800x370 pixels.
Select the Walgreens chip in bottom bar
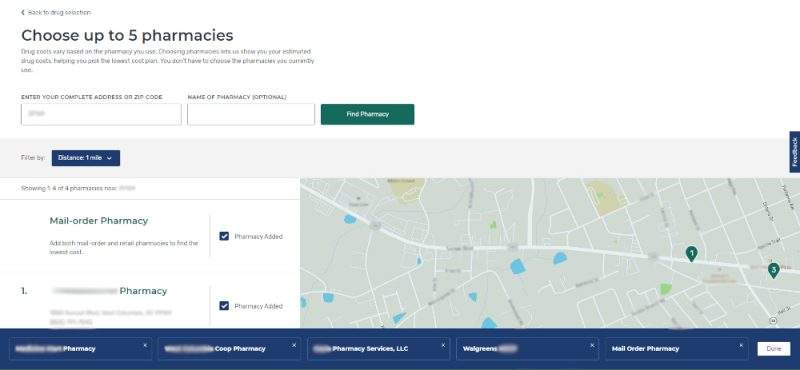click(527, 349)
